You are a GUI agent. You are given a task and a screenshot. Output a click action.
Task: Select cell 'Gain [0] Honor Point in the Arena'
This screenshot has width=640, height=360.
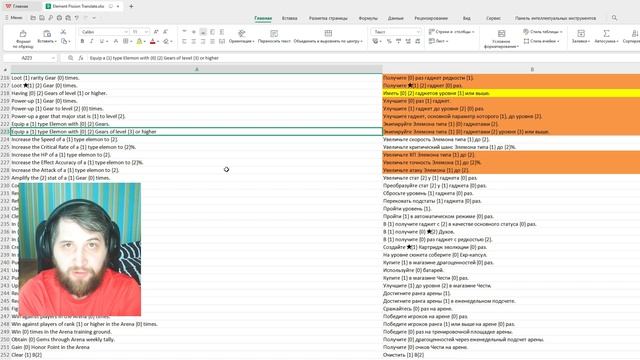point(196,347)
